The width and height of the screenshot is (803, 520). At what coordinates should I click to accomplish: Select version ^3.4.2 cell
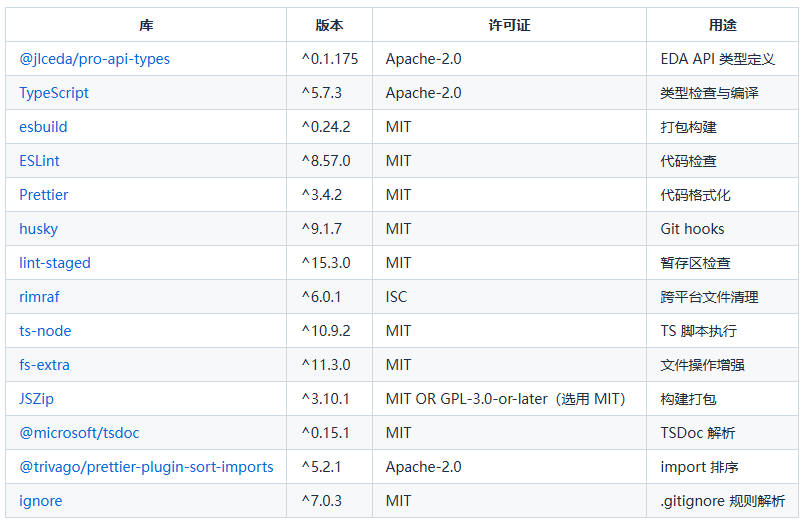(329, 195)
